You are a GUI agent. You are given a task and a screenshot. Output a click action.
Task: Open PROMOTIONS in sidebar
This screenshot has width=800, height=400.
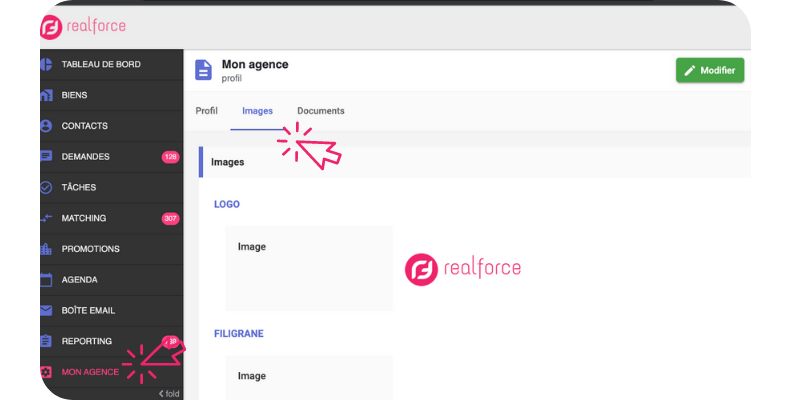pyautogui.click(x=91, y=249)
